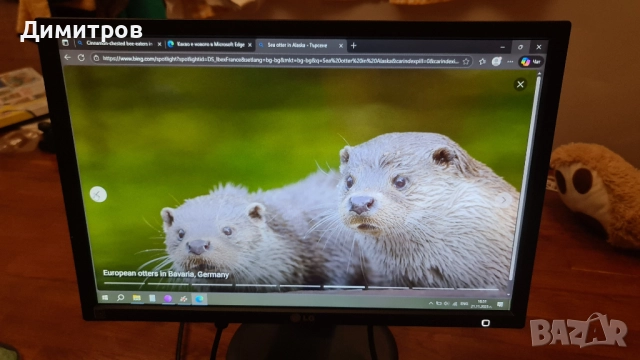640x360 pixels.
Task: Jump to the first slideshow progress segment
Action: pyautogui.click(x=124, y=282)
